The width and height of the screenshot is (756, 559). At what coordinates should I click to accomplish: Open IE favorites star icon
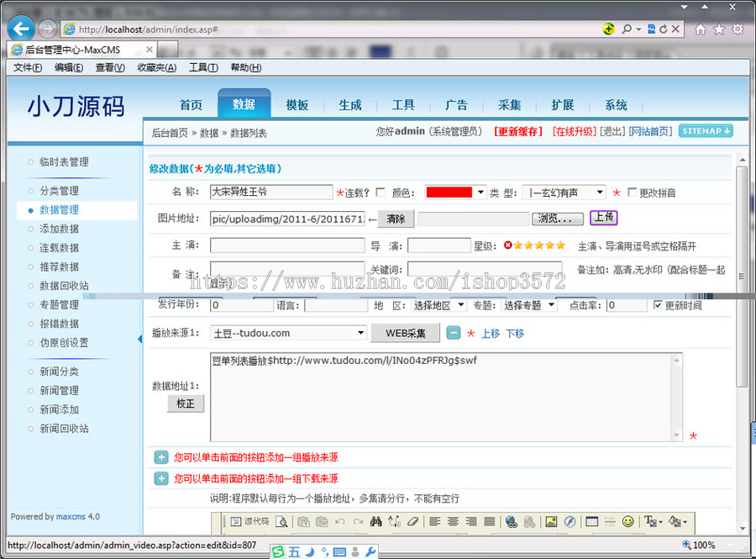[x=719, y=29]
